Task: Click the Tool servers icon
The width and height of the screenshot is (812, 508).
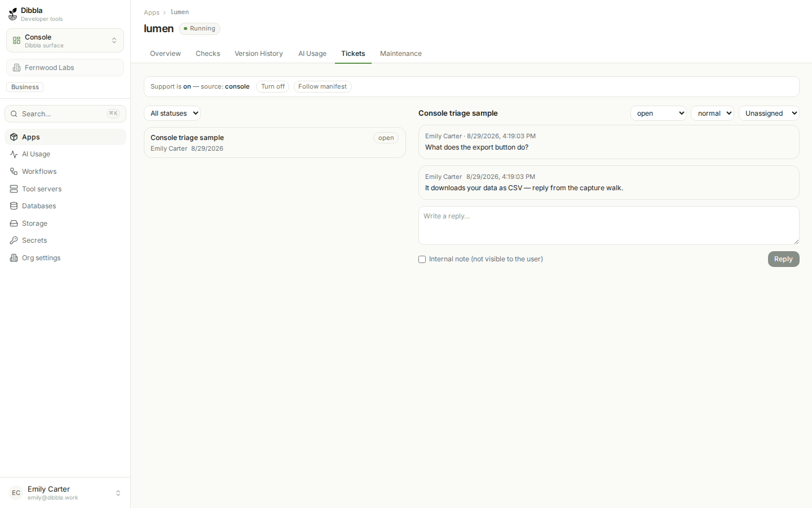Action: (14, 189)
